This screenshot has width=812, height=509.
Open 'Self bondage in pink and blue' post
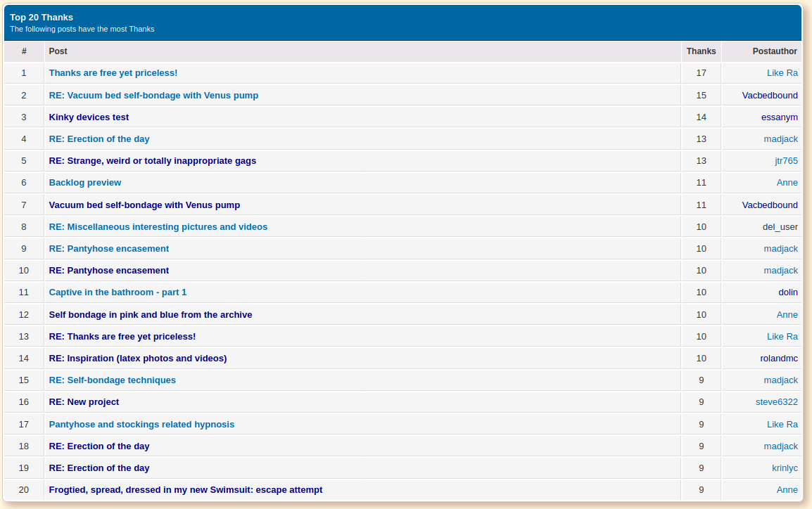(150, 315)
